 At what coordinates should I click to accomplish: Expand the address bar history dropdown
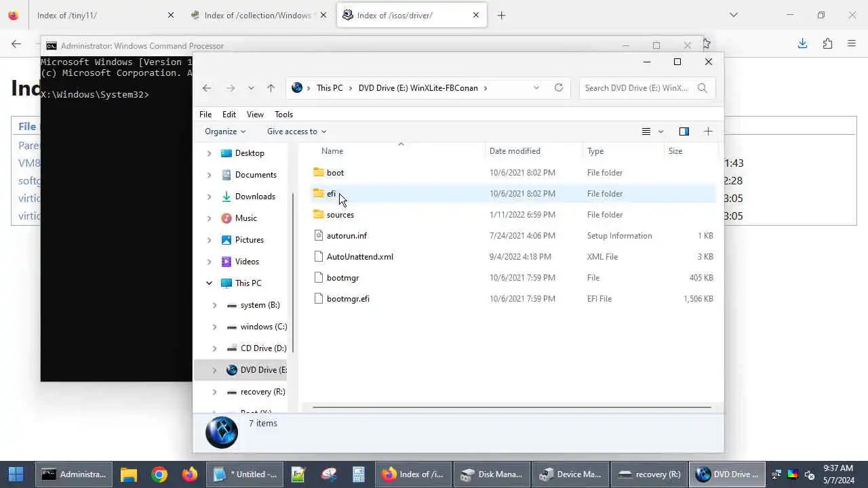536,87
